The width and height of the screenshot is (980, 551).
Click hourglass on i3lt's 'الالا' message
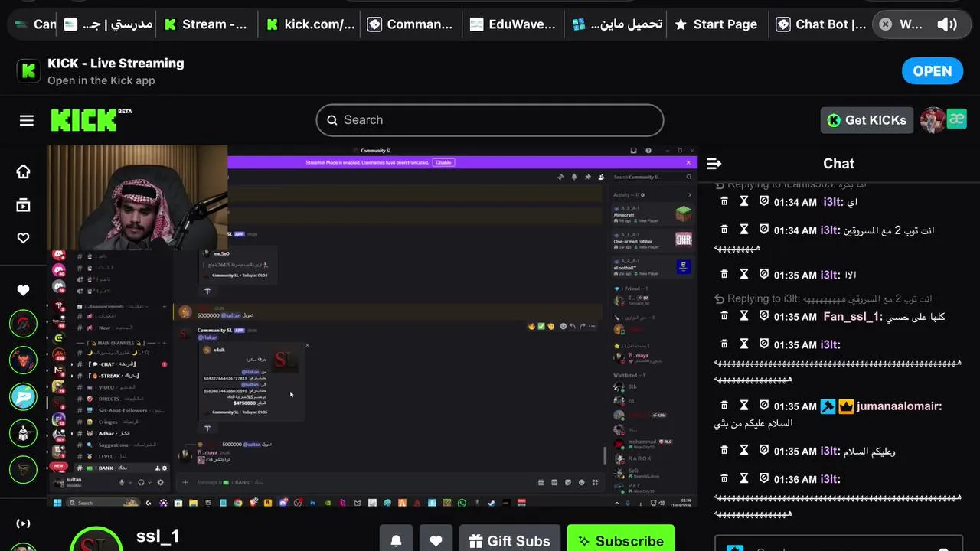coord(744,274)
